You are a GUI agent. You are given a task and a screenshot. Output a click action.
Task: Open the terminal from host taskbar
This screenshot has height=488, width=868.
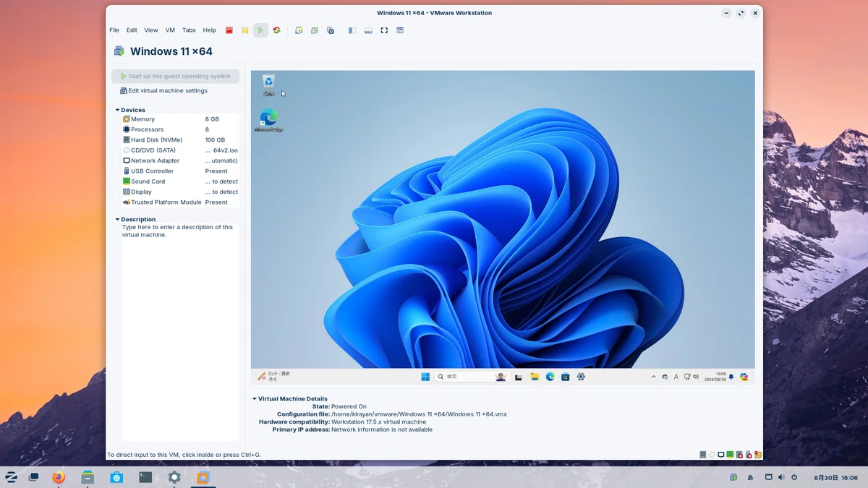pos(145,477)
